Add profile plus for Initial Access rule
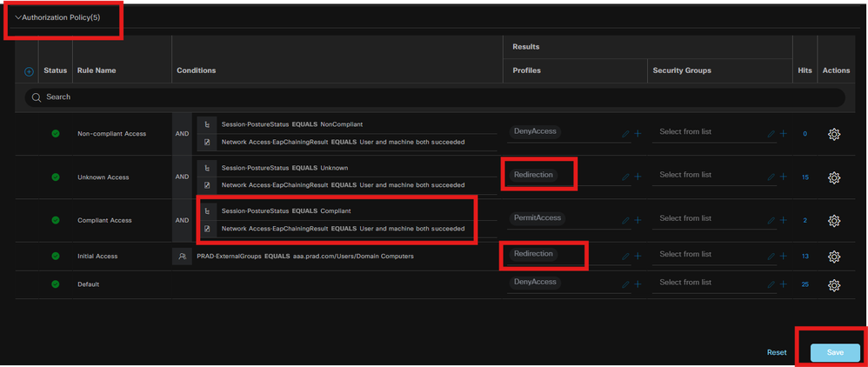This screenshot has height=367, width=868. pyautogui.click(x=638, y=257)
